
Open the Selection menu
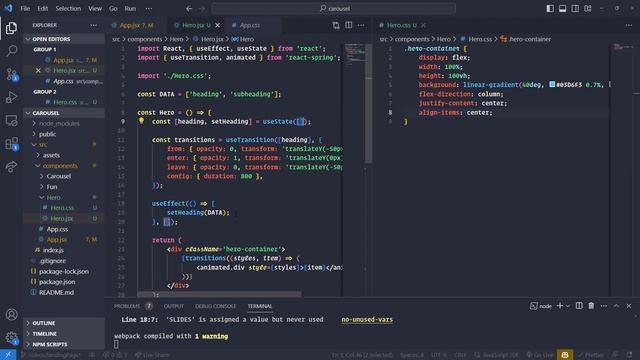point(68,8)
